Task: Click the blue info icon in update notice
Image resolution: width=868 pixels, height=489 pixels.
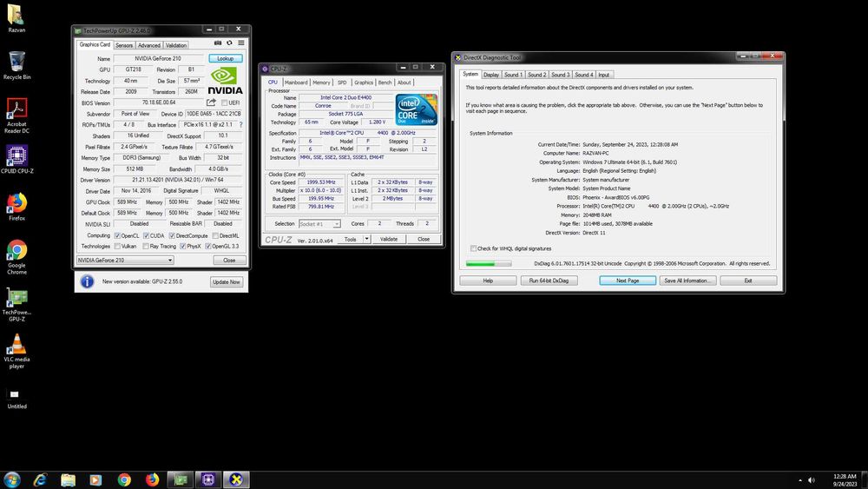Action: (x=88, y=281)
